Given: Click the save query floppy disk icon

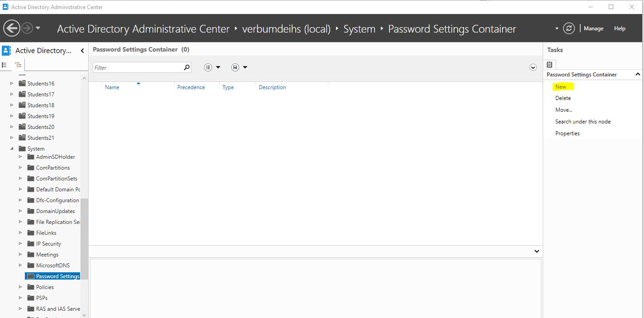Looking at the screenshot, I should (235, 67).
